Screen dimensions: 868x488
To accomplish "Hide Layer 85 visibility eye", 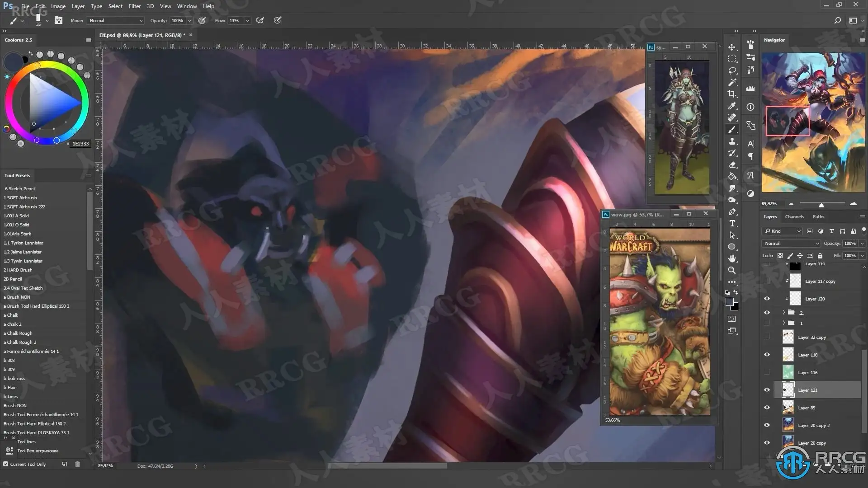I will [x=767, y=408].
